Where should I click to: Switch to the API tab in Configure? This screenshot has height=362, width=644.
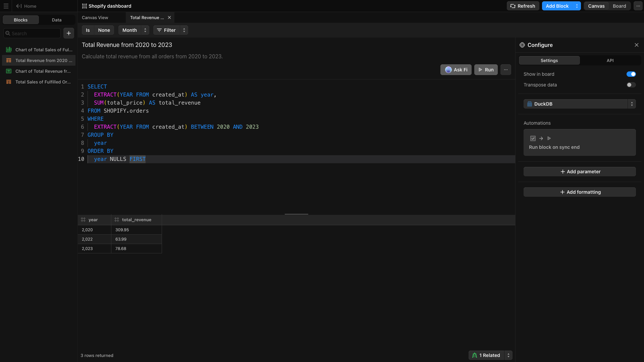click(x=610, y=60)
